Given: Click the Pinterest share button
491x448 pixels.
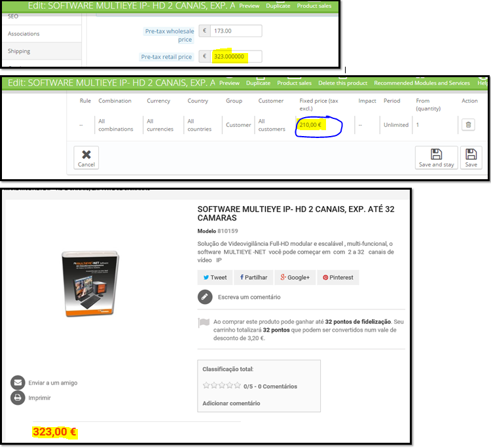Looking at the screenshot, I should click(338, 277).
